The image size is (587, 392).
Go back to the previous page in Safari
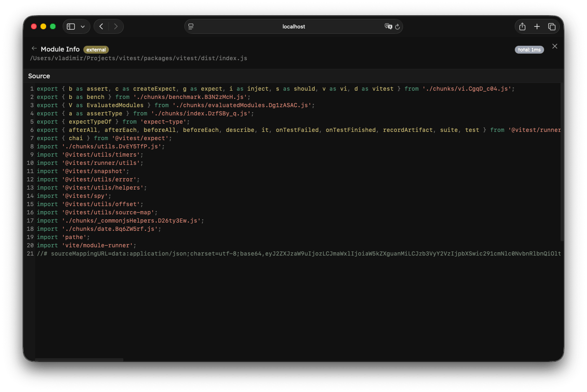coord(101,26)
